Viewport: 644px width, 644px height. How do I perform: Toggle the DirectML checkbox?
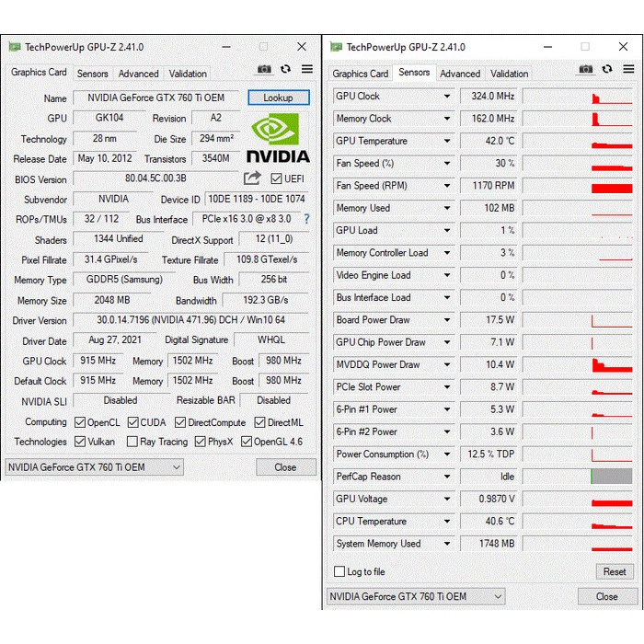coord(259,422)
